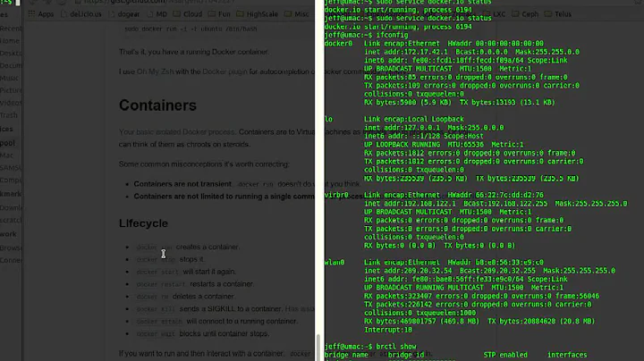This screenshot has width=644, height=361.
Task: Click 'will connect to a running container' text
Action: coord(241,321)
